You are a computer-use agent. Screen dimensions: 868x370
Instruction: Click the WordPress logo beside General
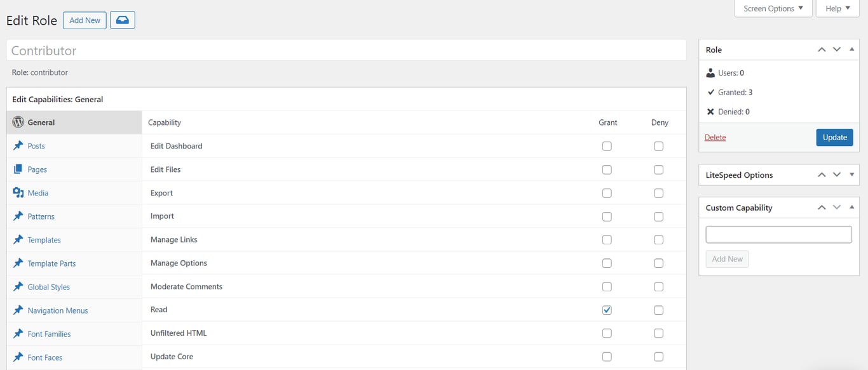point(18,122)
